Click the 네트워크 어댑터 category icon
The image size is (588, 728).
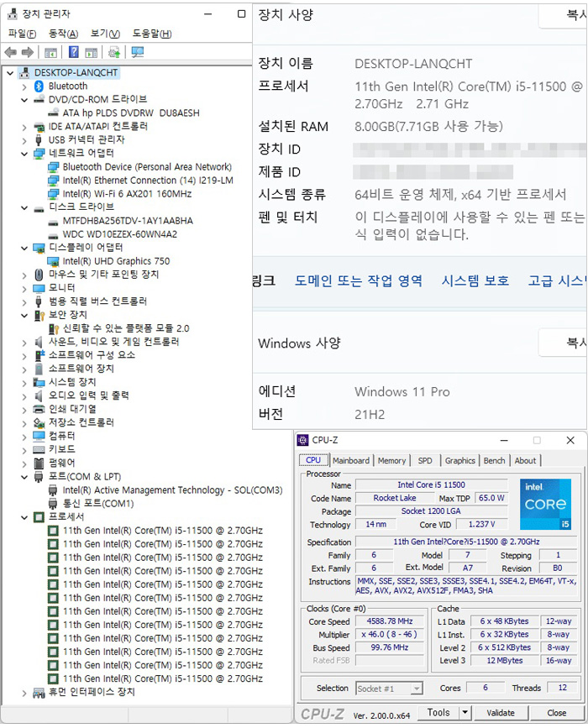(39, 154)
